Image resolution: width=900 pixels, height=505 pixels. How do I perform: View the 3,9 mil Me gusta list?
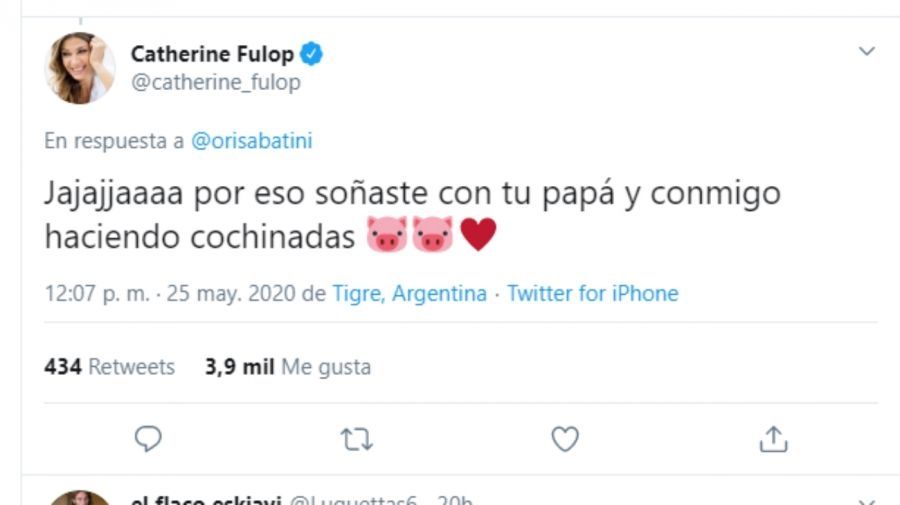click(x=288, y=367)
